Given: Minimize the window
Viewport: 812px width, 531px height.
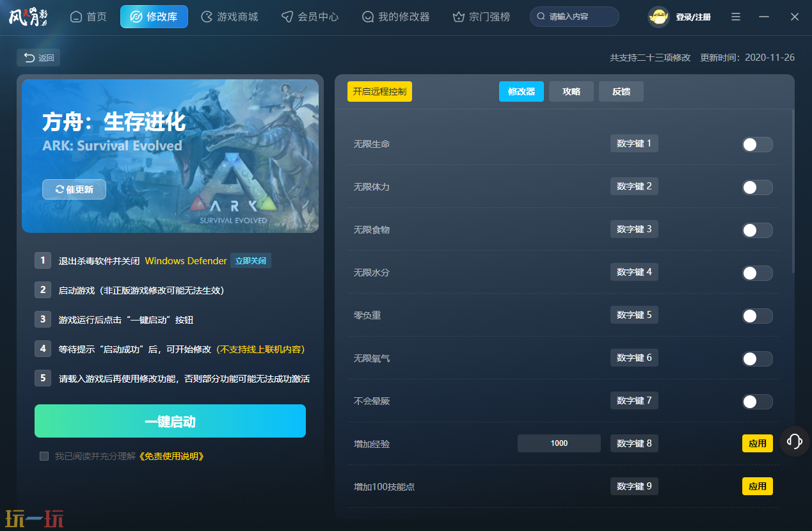Looking at the screenshot, I should pyautogui.click(x=764, y=17).
